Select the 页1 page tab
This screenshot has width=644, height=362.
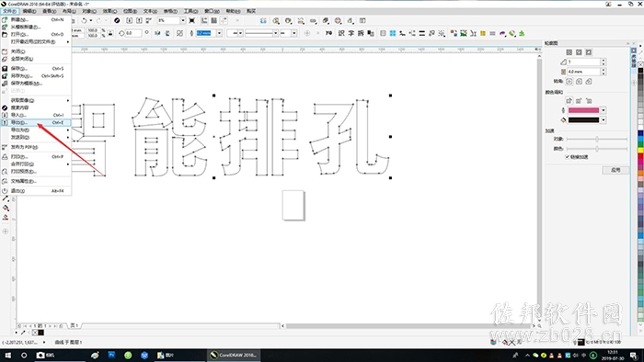[75, 325]
